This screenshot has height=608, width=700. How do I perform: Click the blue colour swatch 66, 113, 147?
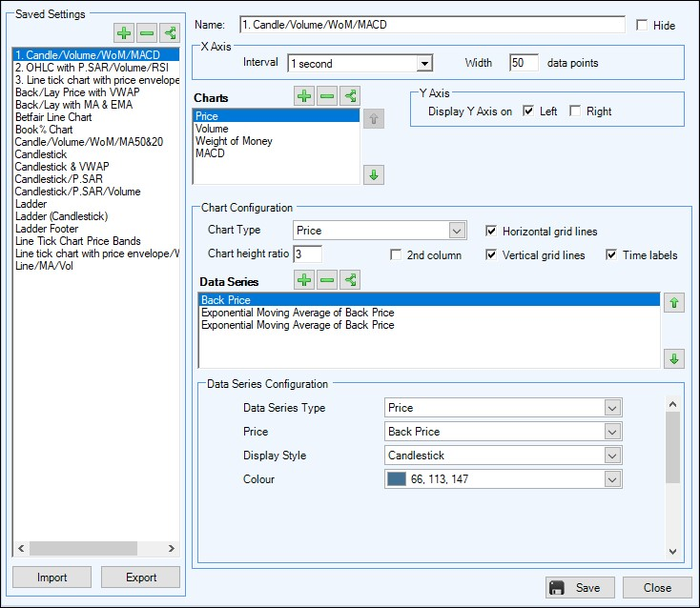point(397,479)
